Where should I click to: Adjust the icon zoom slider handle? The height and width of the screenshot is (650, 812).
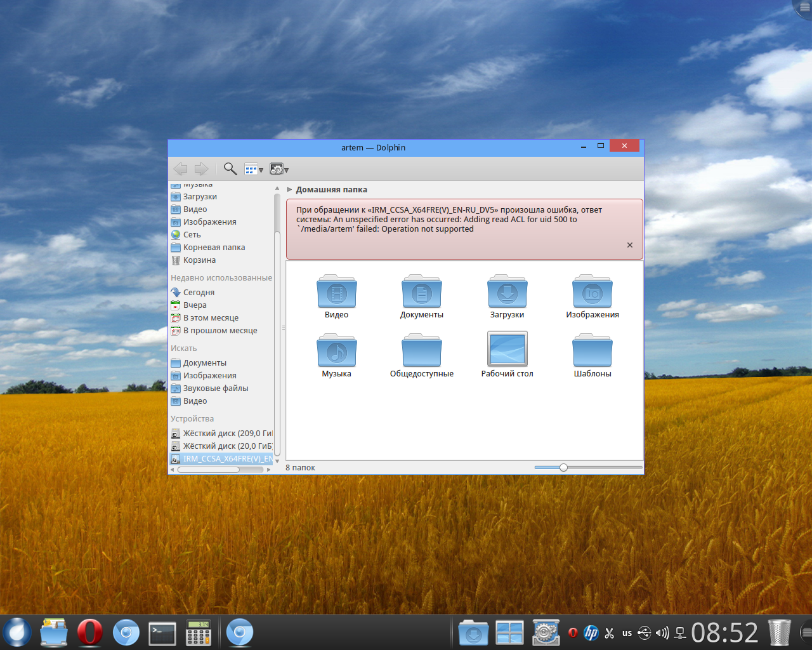pos(563,468)
